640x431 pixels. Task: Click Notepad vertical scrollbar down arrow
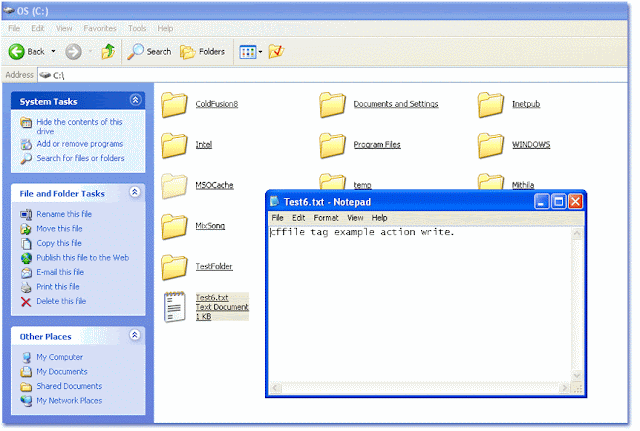click(577, 375)
